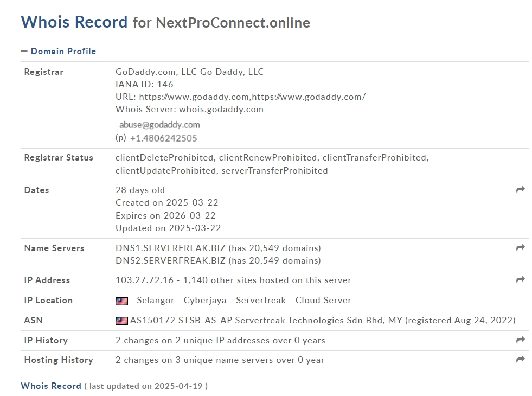Click GoDaddy.com, LLC registrar name
The width and height of the screenshot is (532, 396).
(189, 72)
